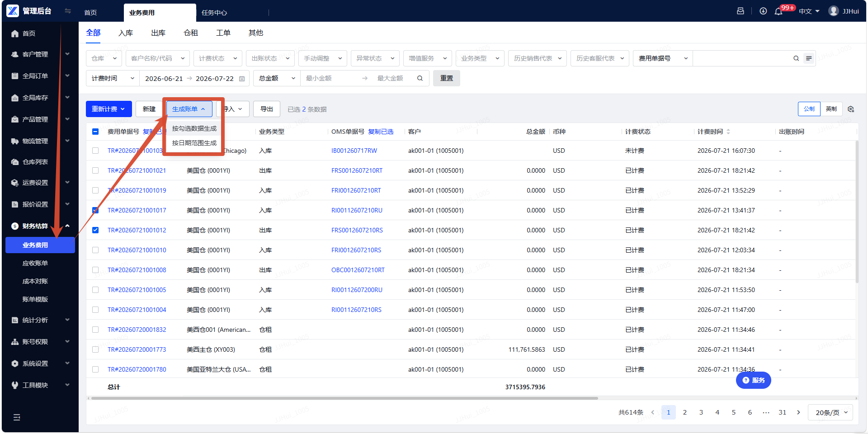Switch to the 工单 tab
Screen dimensions: 868x434
223,33
